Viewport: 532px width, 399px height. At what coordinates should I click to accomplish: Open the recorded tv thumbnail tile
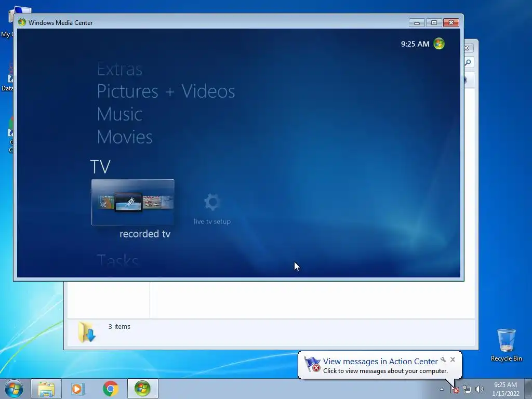click(132, 202)
